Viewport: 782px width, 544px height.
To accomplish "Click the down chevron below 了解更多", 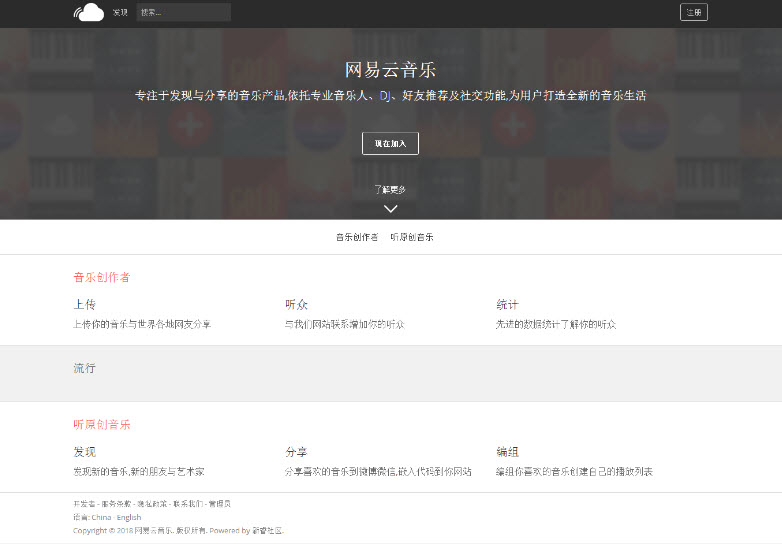I will click(391, 208).
